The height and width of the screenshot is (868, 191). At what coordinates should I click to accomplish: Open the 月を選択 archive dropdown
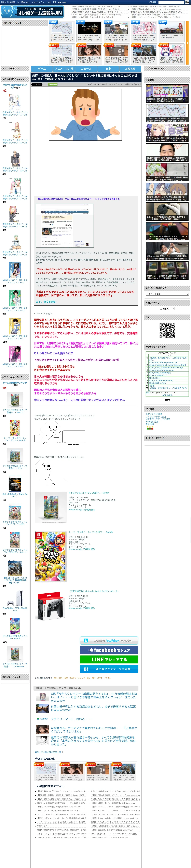tap(167, 309)
